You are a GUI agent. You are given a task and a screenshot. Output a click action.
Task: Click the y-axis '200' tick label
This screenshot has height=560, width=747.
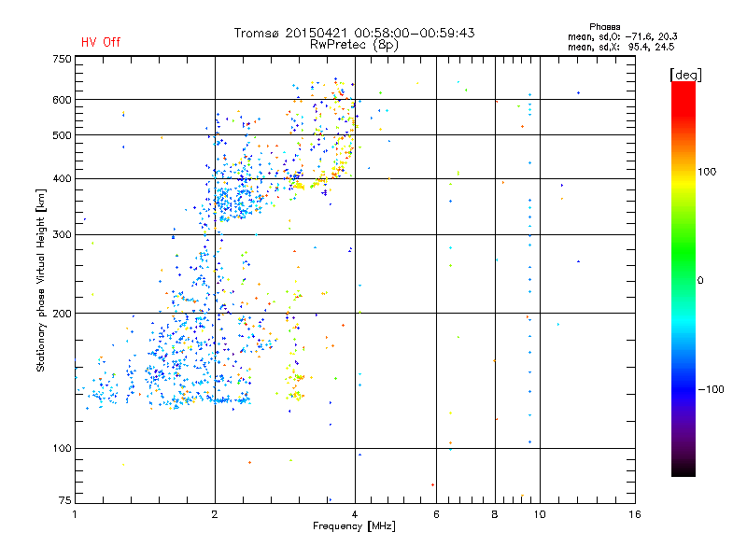(x=62, y=314)
